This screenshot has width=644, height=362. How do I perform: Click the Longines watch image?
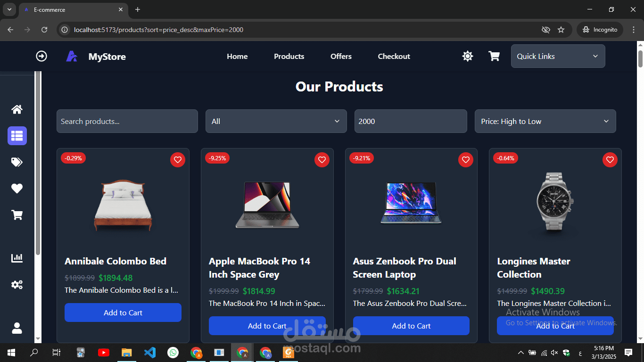[555, 202]
